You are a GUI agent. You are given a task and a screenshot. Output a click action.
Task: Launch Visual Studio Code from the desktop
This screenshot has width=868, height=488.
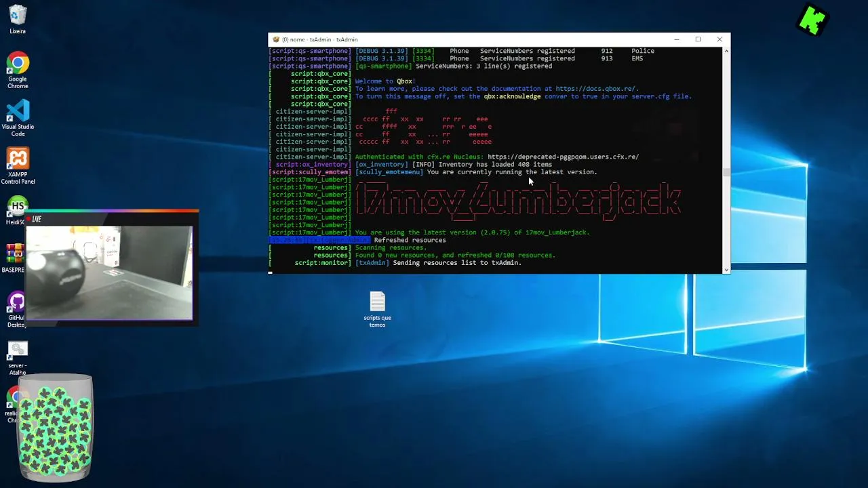(18, 118)
